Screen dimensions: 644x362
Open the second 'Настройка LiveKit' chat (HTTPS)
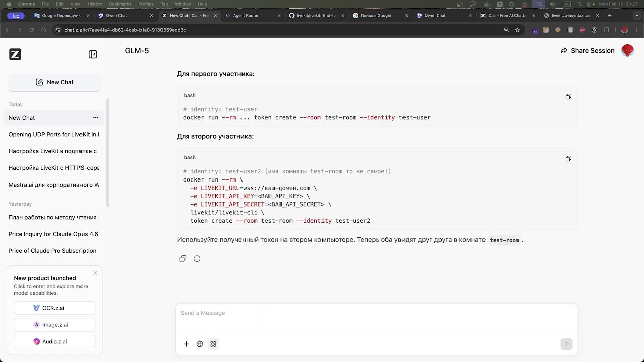[x=54, y=168]
